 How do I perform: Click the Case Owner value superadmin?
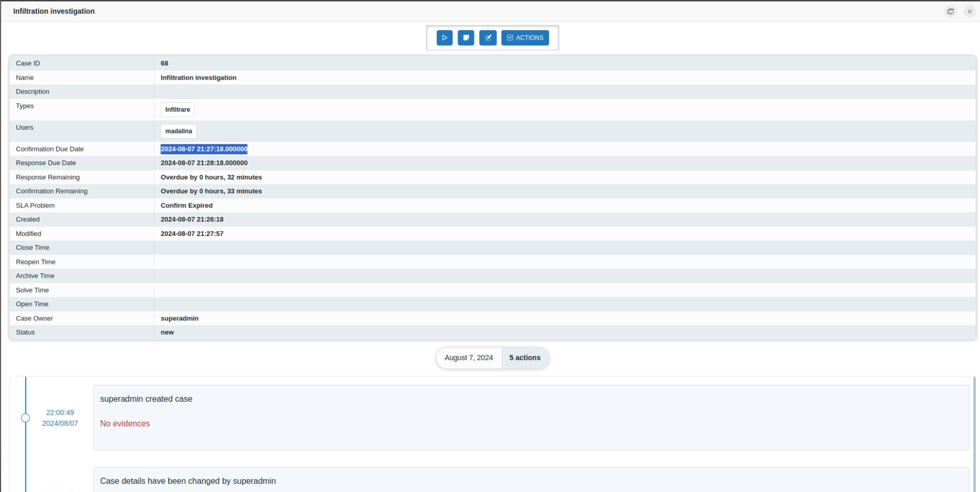[x=179, y=318]
